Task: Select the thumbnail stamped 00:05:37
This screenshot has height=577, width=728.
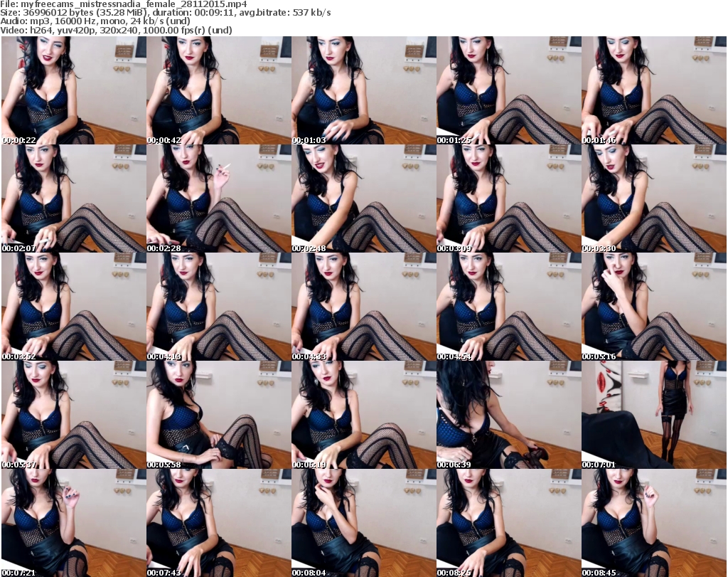Action: (74, 415)
